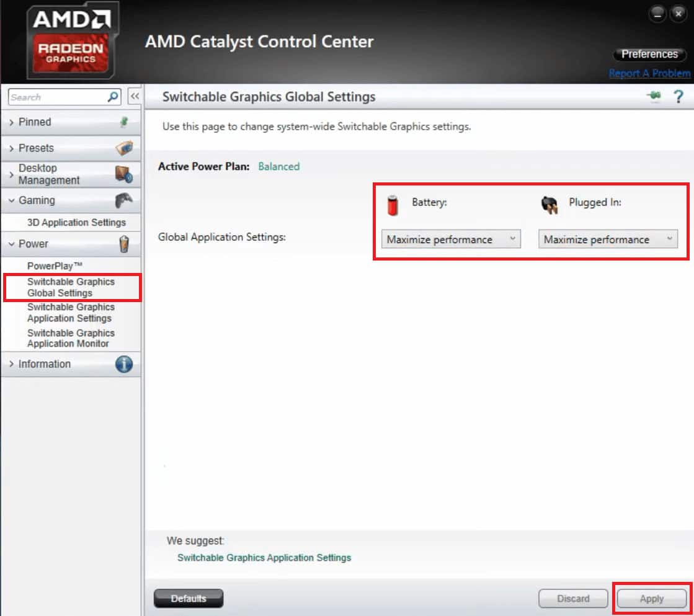Click the Balanced power plan text
The width and height of the screenshot is (694, 616).
279,166
